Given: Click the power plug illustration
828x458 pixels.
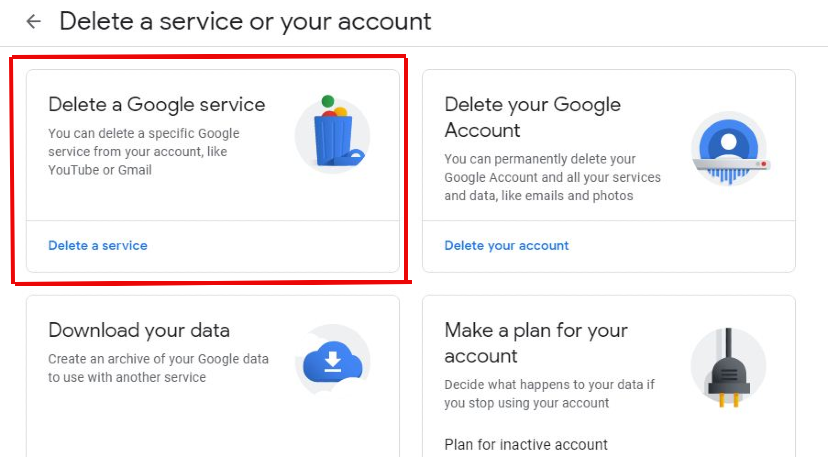Looking at the screenshot, I should (729, 367).
